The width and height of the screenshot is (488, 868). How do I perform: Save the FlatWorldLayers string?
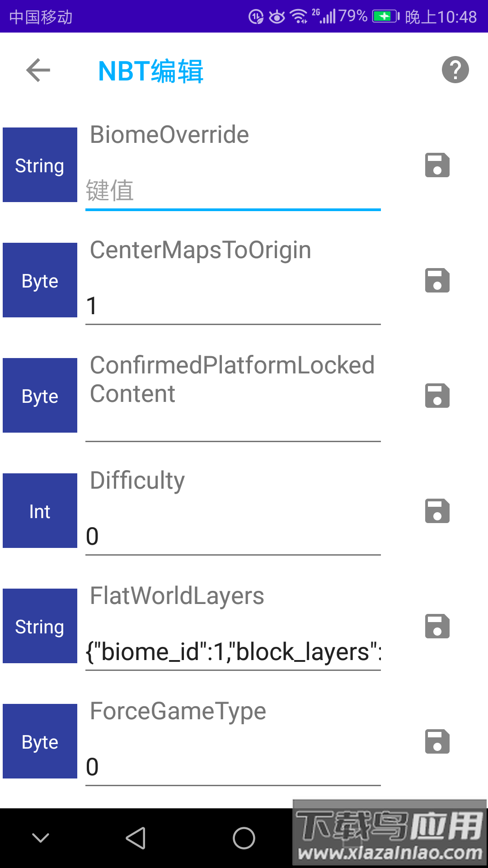[x=437, y=626]
